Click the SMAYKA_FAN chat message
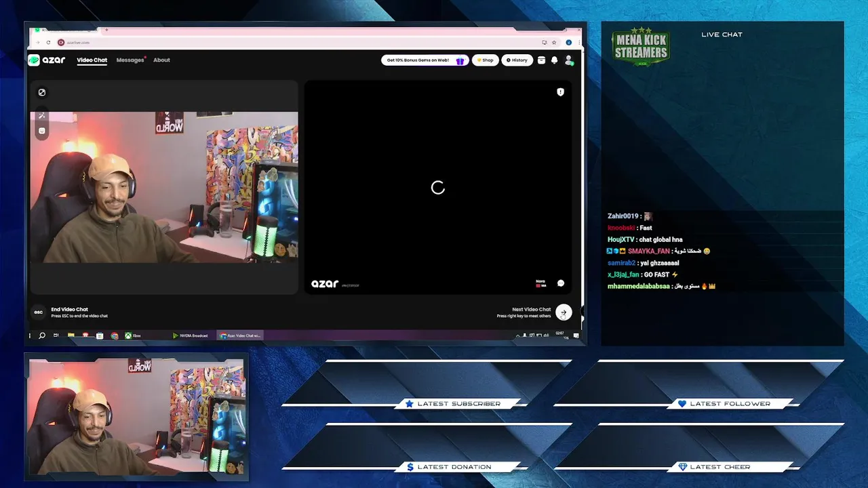This screenshot has width=868, height=488. coord(658,251)
